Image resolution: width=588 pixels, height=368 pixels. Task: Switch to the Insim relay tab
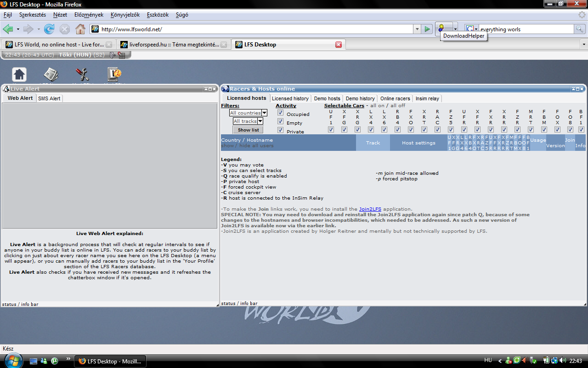(x=427, y=98)
